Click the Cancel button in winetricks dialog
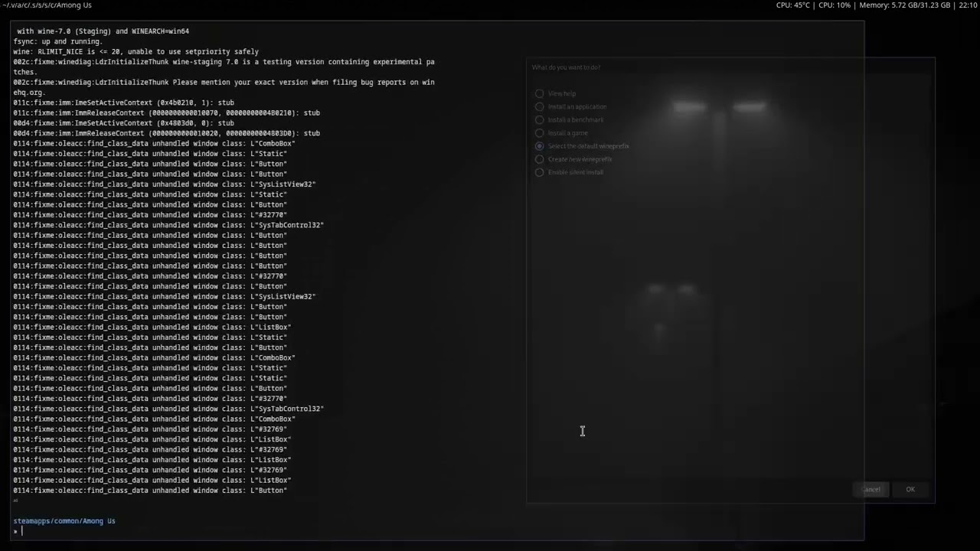 pyautogui.click(x=871, y=489)
